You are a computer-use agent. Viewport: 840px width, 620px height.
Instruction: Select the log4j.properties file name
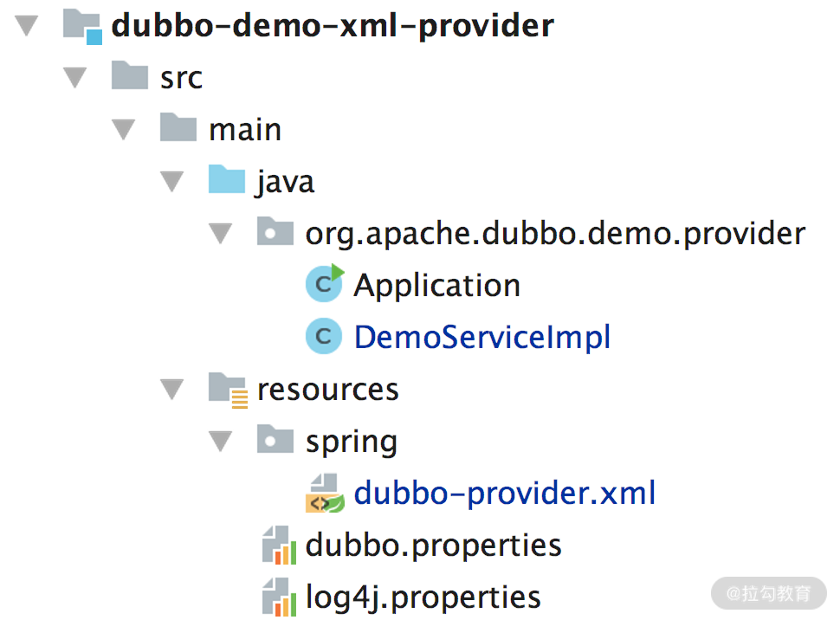pos(423,597)
